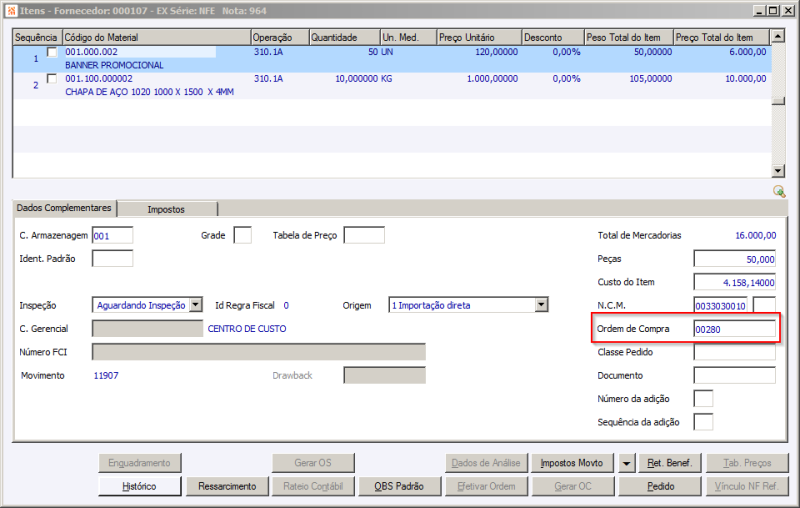
Task: Click the price total 6.000,00 cell
Action: [747, 52]
